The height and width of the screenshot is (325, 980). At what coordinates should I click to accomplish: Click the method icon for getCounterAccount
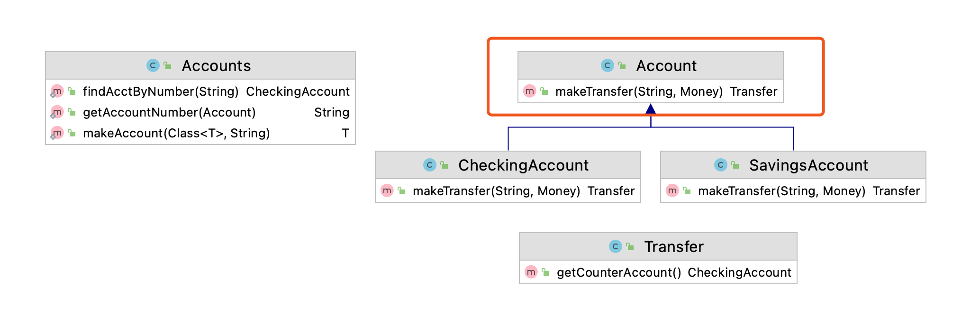531,272
